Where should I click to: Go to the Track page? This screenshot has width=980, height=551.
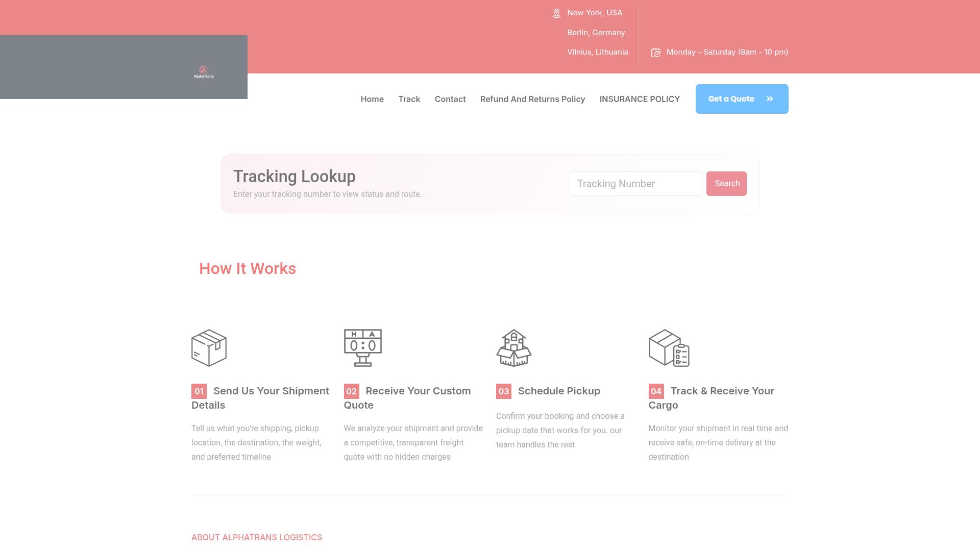click(x=409, y=99)
